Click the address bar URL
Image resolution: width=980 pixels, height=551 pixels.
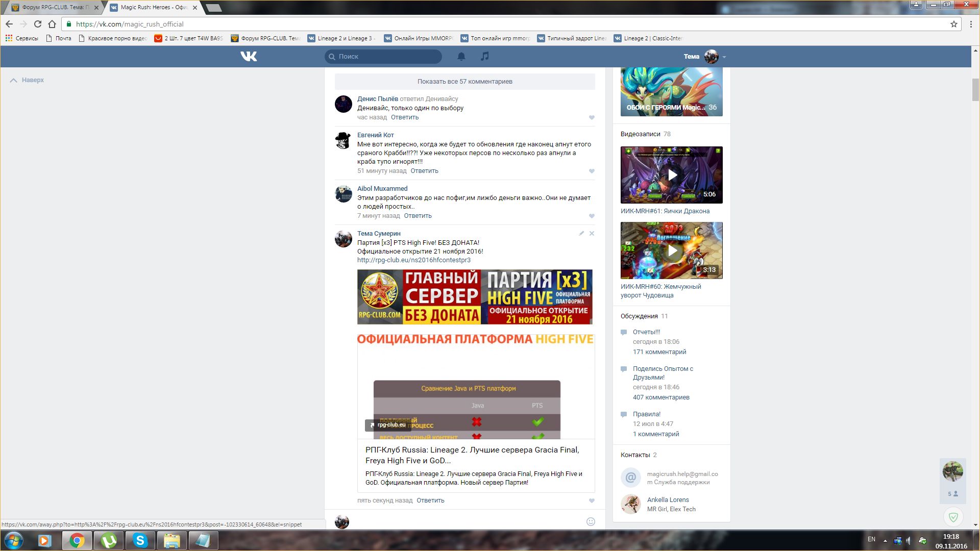click(130, 24)
